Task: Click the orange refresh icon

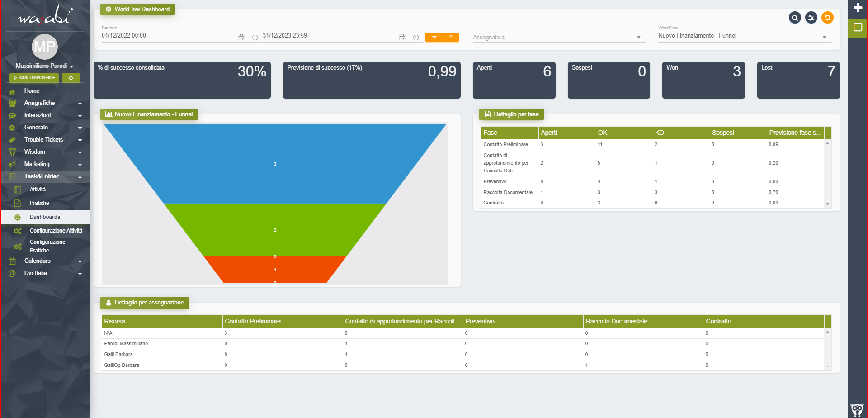Action: coord(827,18)
